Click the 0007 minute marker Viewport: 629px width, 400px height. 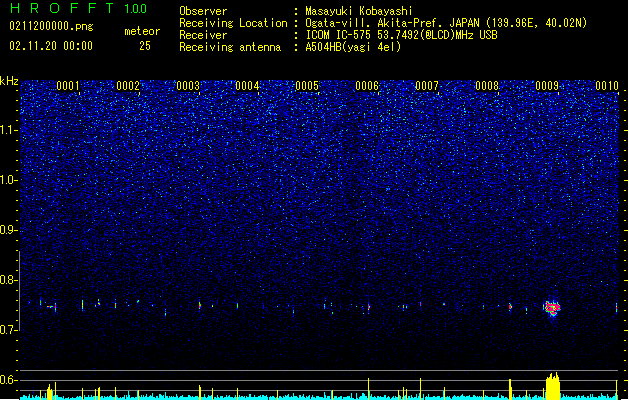(427, 86)
